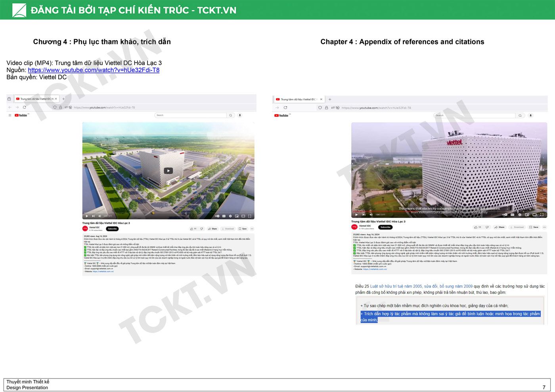This screenshot has height=392, width=555.
Task: Select the YouTube tab in left browser
Action: point(36,99)
